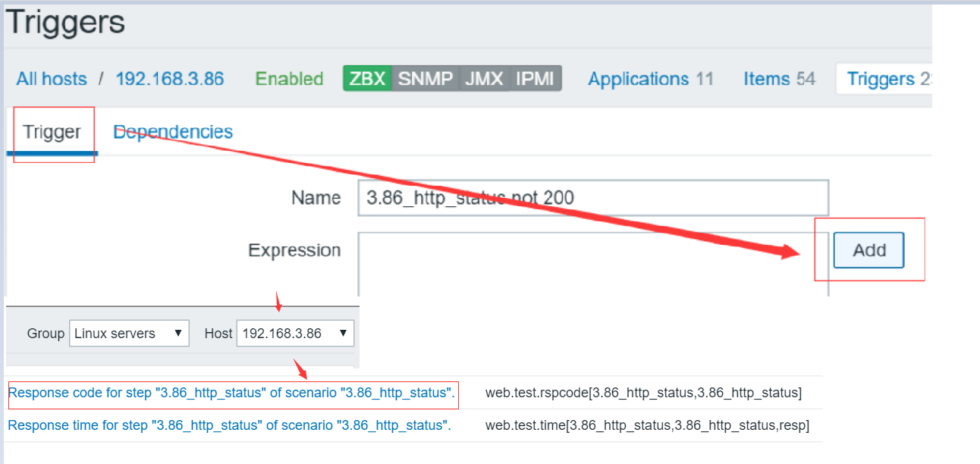The image size is (980, 464).
Task: Open the Group dropdown showing Linux servers
Action: coord(129,333)
